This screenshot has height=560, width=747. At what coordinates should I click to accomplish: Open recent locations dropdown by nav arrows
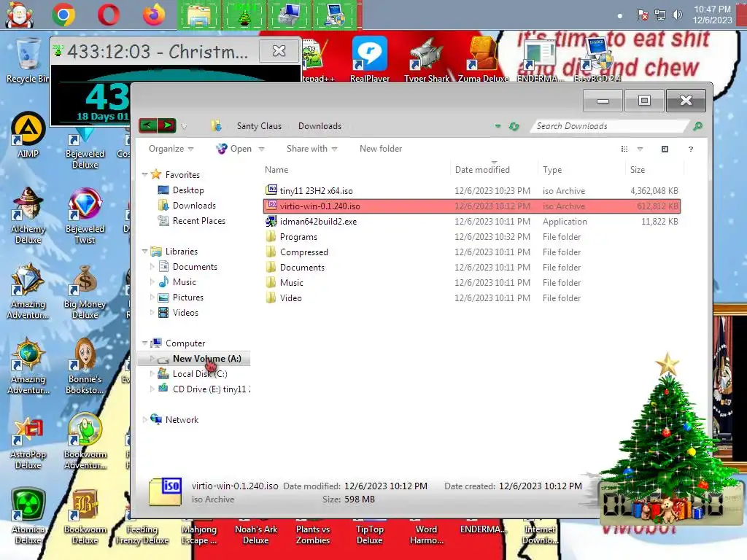184,127
